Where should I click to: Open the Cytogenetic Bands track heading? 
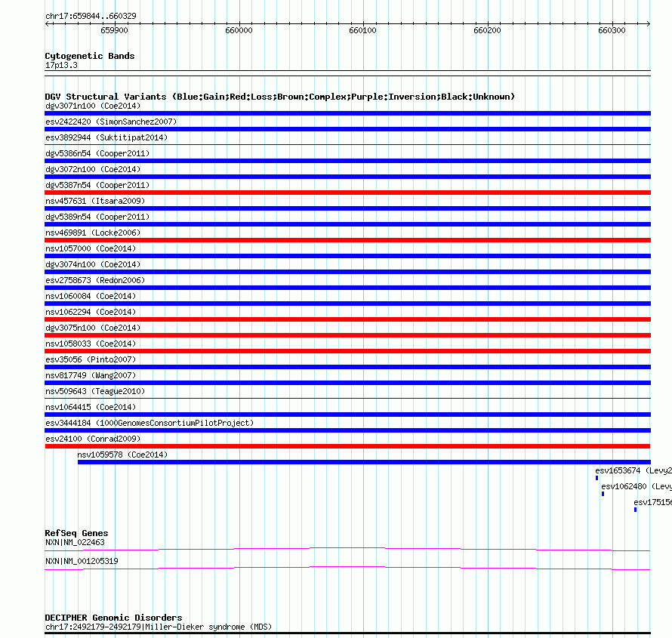tap(90, 56)
